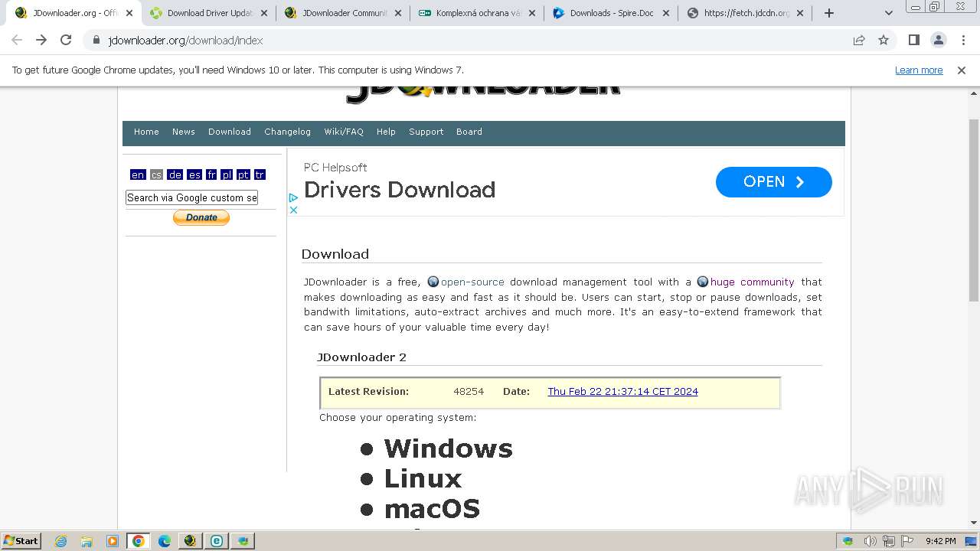980x551 pixels.
Task: Open the Help menu item
Action: 386,132
